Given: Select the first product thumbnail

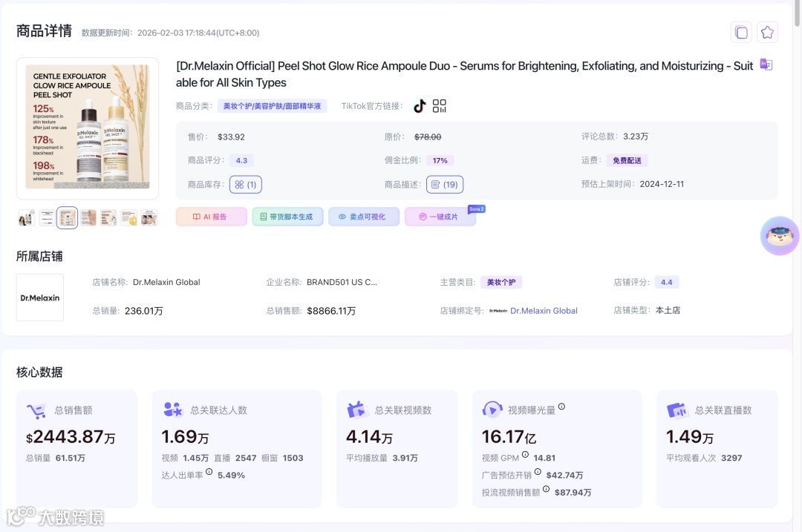Looking at the screenshot, I should (27, 218).
